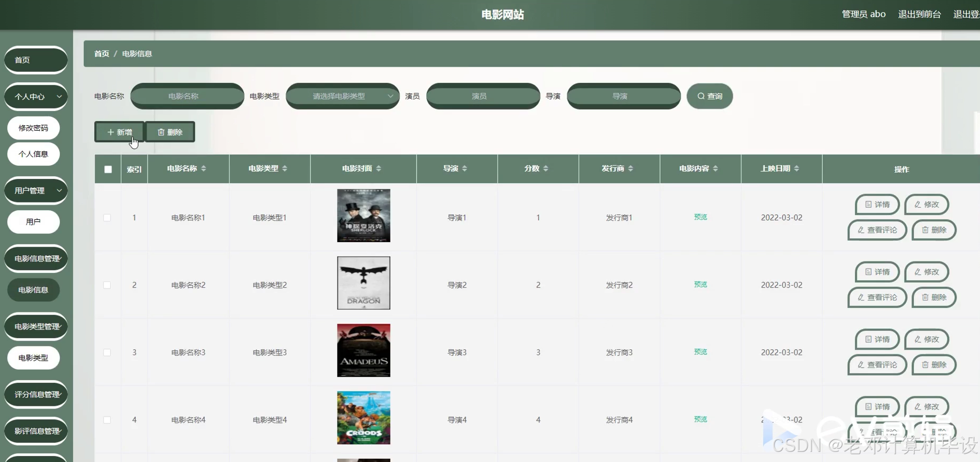Click the 查询 search button
Viewport: 980px width, 462px height.
pyautogui.click(x=710, y=96)
